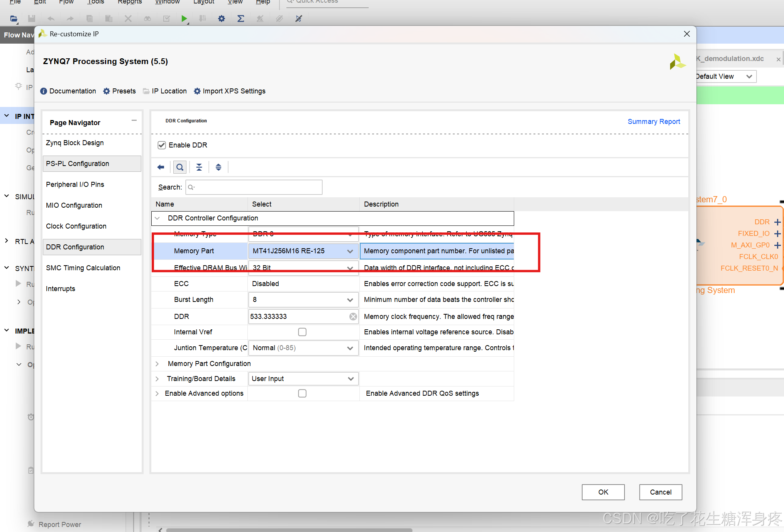Image resolution: width=784 pixels, height=532 pixels.
Task: Open the Default View dropdown
Action: click(725, 76)
